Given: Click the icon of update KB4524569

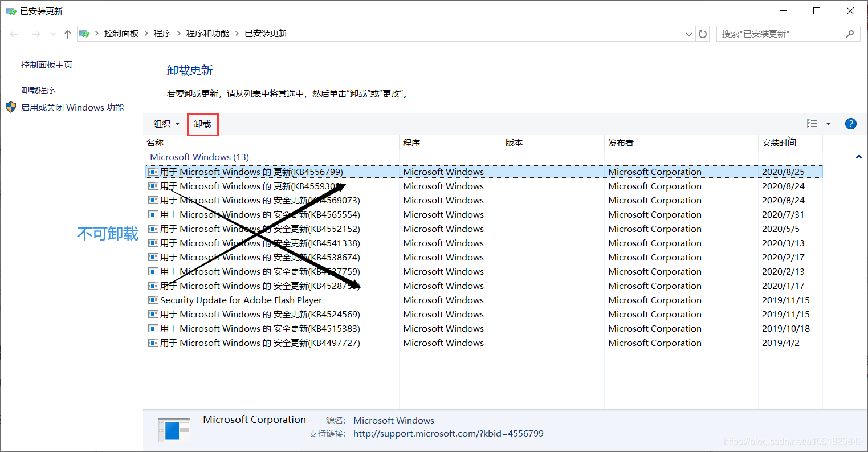Looking at the screenshot, I should (153, 314).
